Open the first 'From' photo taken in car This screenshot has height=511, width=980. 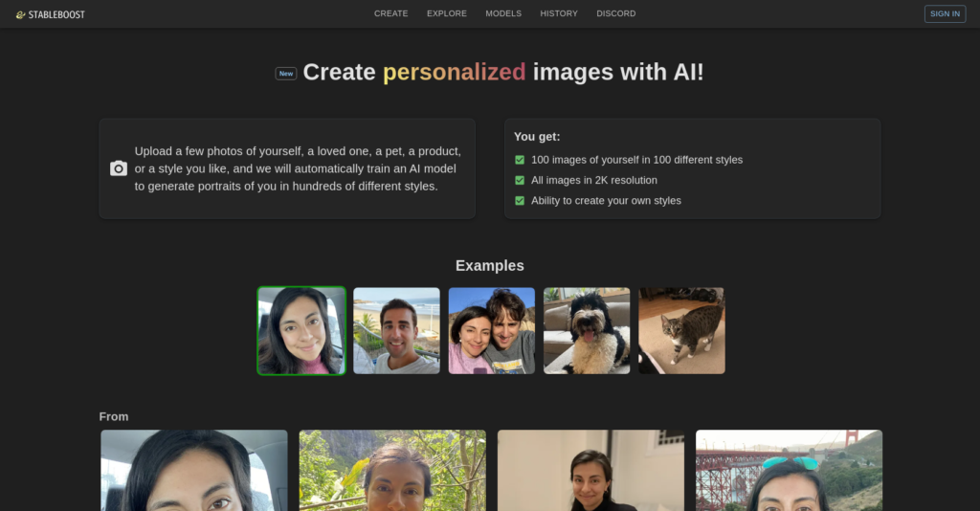[194, 470]
